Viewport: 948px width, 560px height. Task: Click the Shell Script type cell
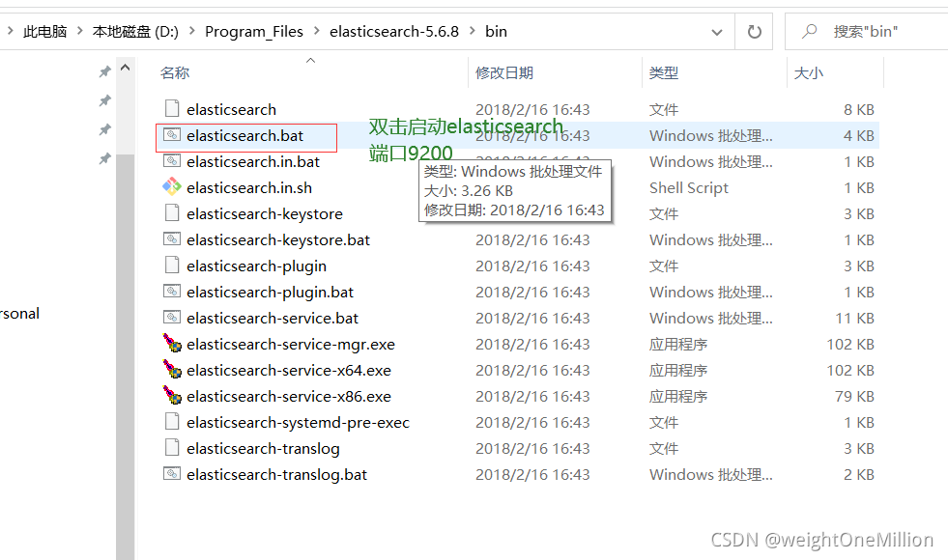(x=689, y=188)
